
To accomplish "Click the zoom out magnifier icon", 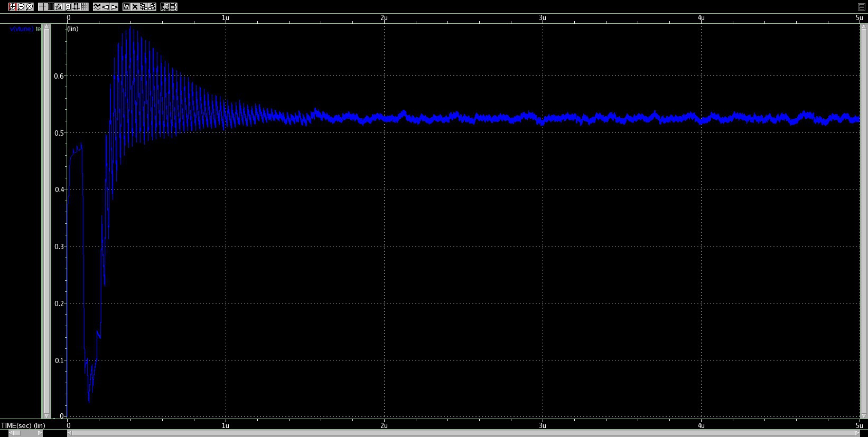I will [x=21, y=7].
